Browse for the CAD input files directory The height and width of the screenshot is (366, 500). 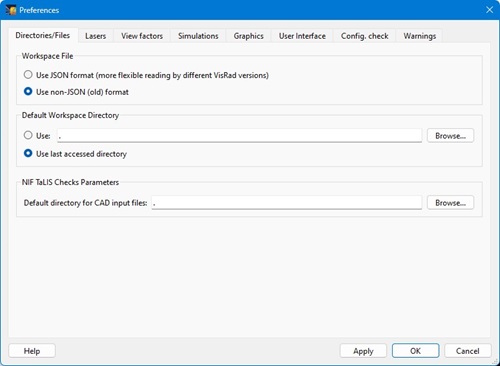(450, 203)
